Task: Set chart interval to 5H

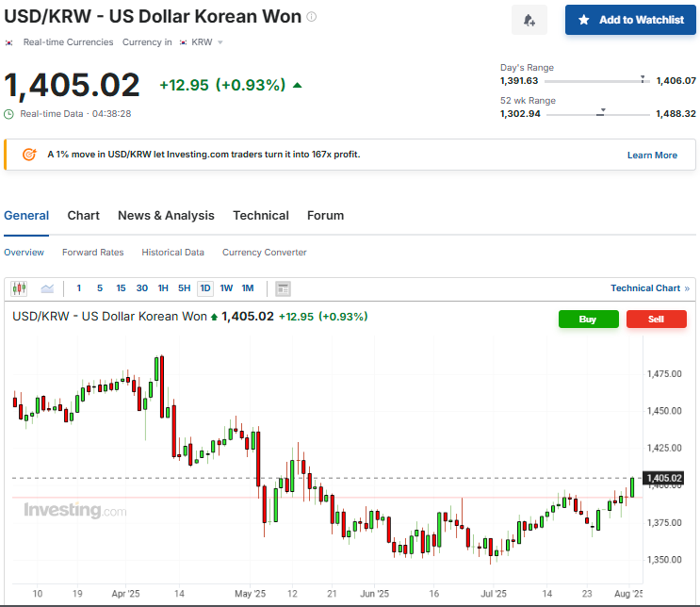Action: (185, 288)
